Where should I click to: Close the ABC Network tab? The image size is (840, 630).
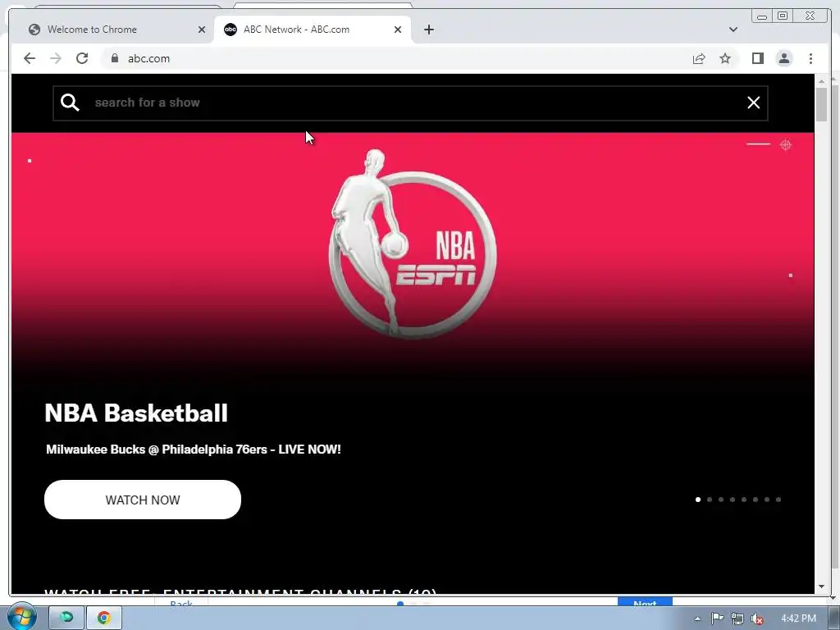[x=398, y=30]
